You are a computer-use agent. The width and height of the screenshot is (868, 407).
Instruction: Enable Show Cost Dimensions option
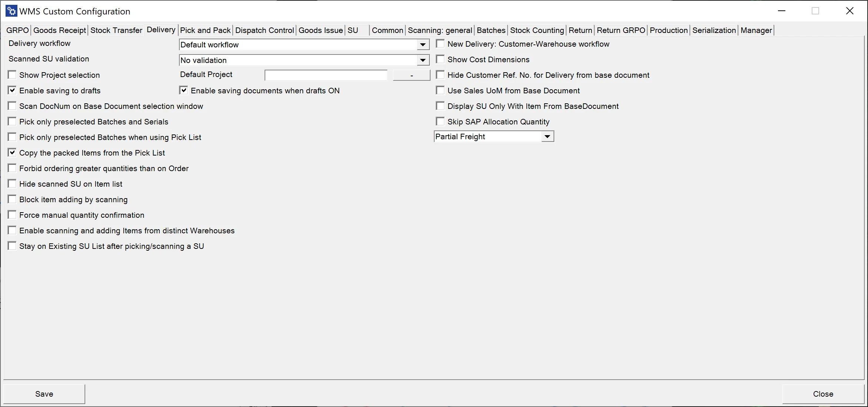[440, 60]
